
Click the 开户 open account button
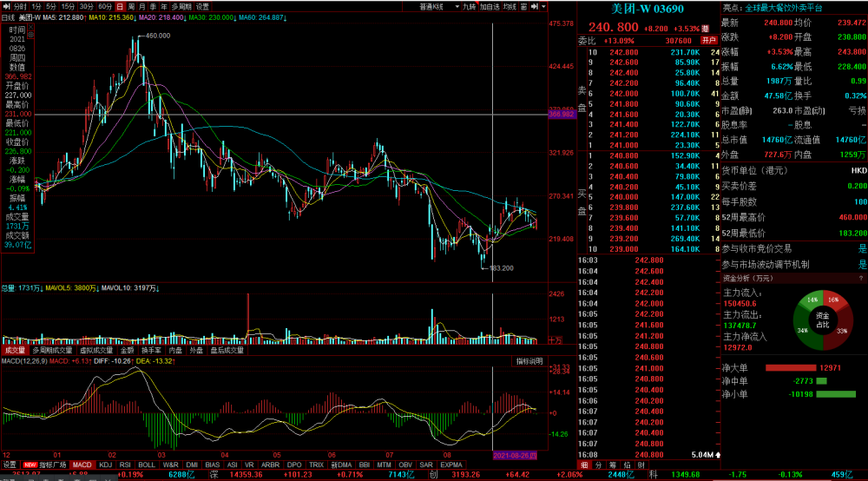coord(708,41)
